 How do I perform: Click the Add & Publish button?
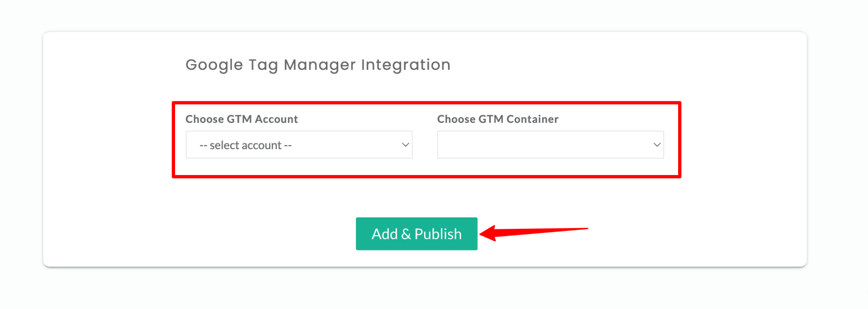pyautogui.click(x=416, y=234)
